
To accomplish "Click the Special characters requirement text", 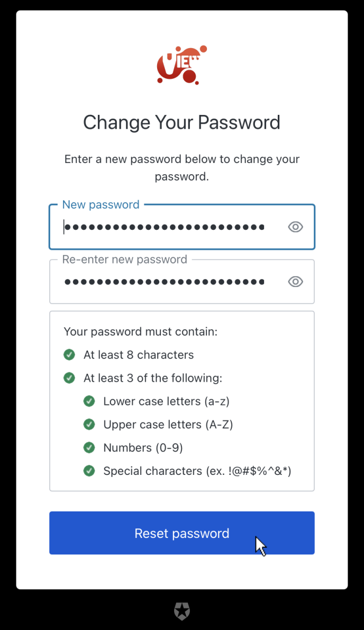I will [197, 471].
